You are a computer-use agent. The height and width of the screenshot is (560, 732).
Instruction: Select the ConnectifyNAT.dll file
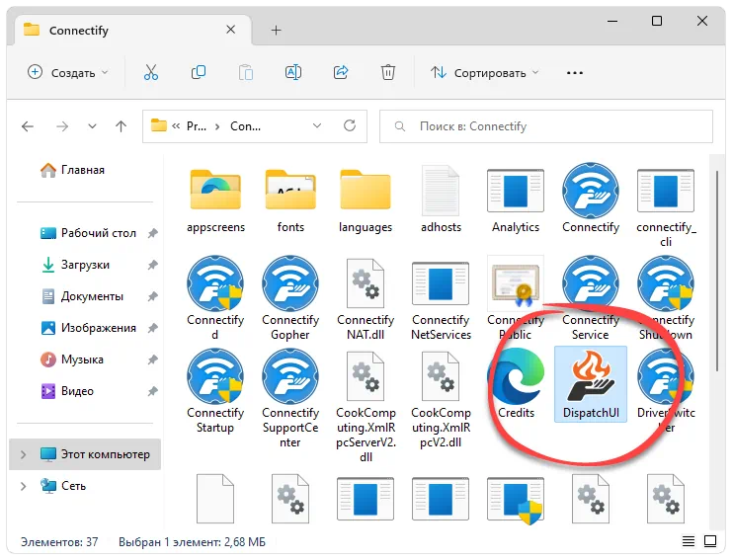366,298
